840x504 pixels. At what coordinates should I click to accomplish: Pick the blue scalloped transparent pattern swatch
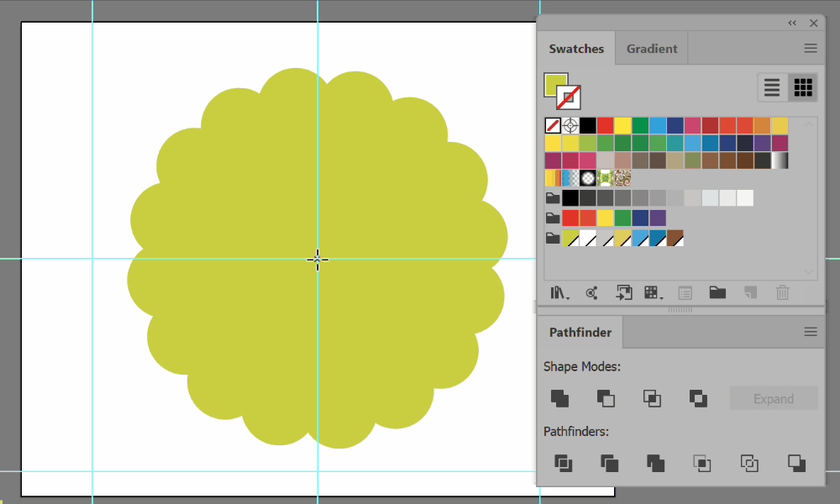tap(570, 178)
